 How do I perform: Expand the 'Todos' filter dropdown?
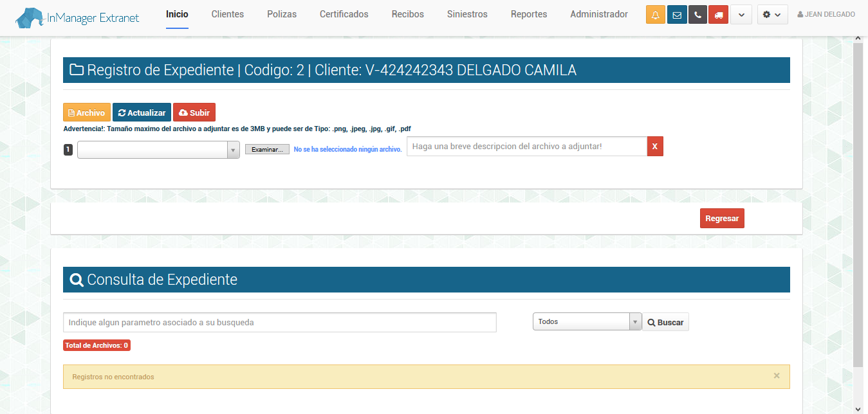click(587, 321)
